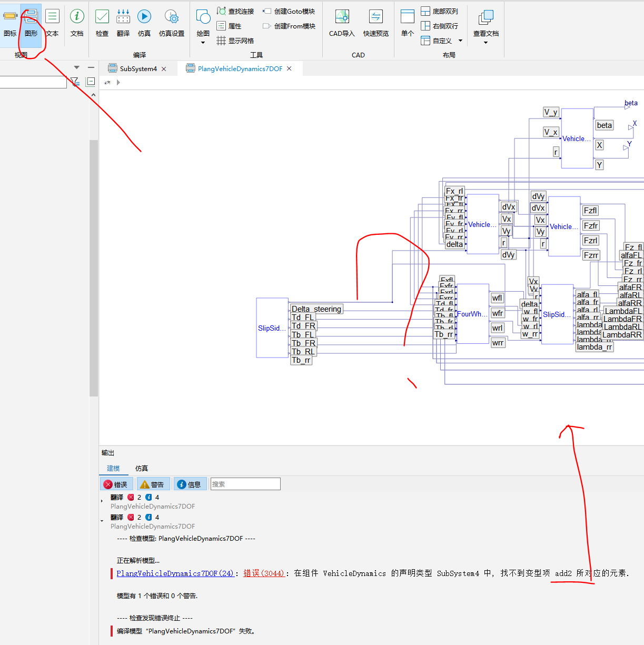
Task: Toggle the 信息 info filter
Action: [190, 484]
